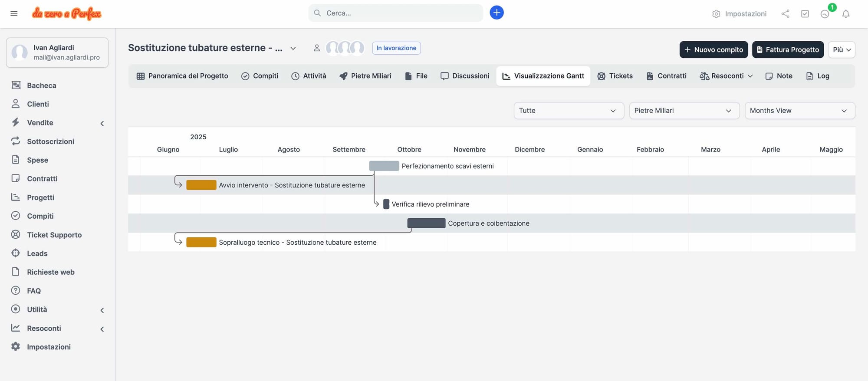The height and width of the screenshot is (381, 868).
Task: Open the to-do checklist icon
Action: point(805,14)
